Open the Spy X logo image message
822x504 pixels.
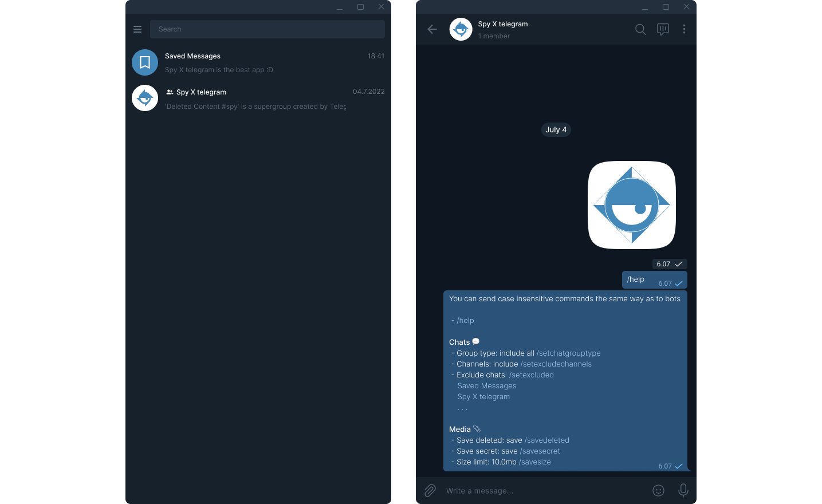(632, 205)
